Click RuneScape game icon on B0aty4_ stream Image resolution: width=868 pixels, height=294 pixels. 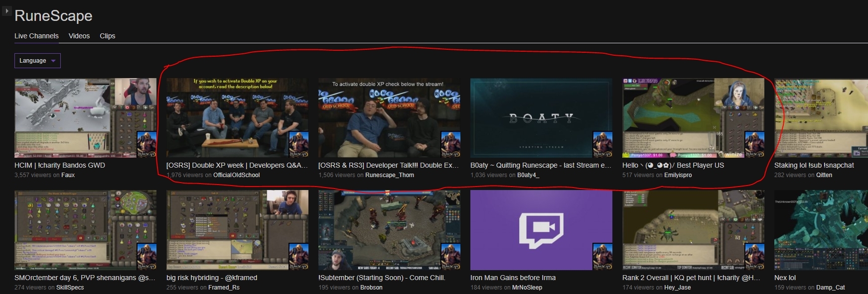pyautogui.click(x=602, y=144)
